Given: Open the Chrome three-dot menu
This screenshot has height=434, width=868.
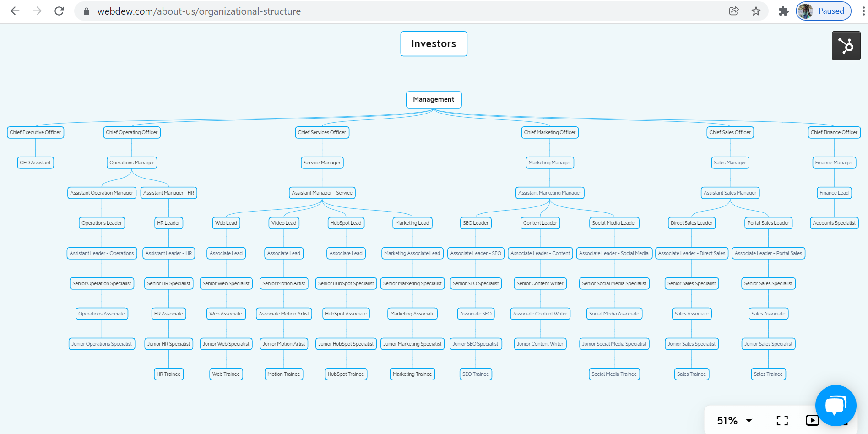Looking at the screenshot, I should click(863, 11).
